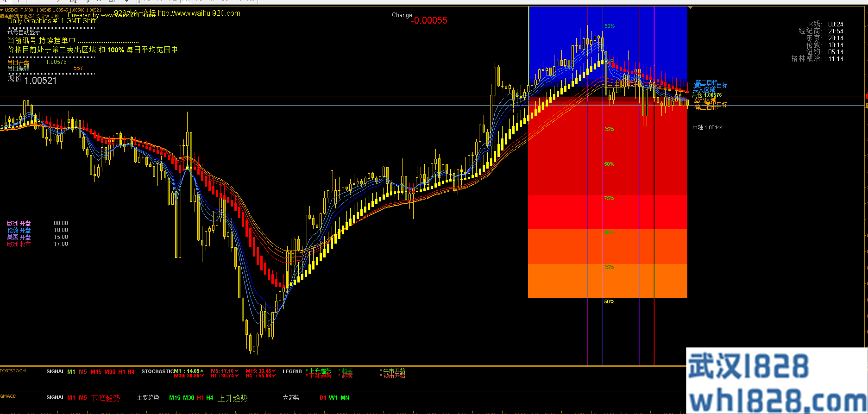Click the K线 countdown 00:24
The height and width of the screenshot is (414, 868).
(x=836, y=24)
